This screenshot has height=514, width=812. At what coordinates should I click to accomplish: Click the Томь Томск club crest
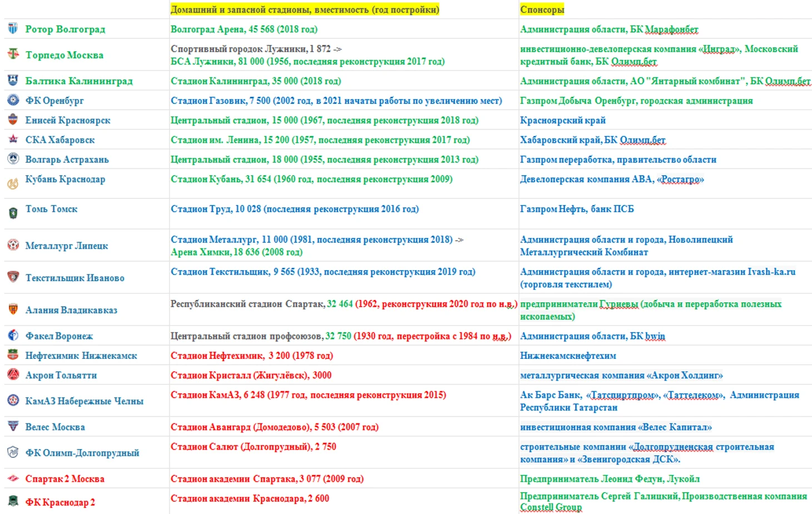13,213
